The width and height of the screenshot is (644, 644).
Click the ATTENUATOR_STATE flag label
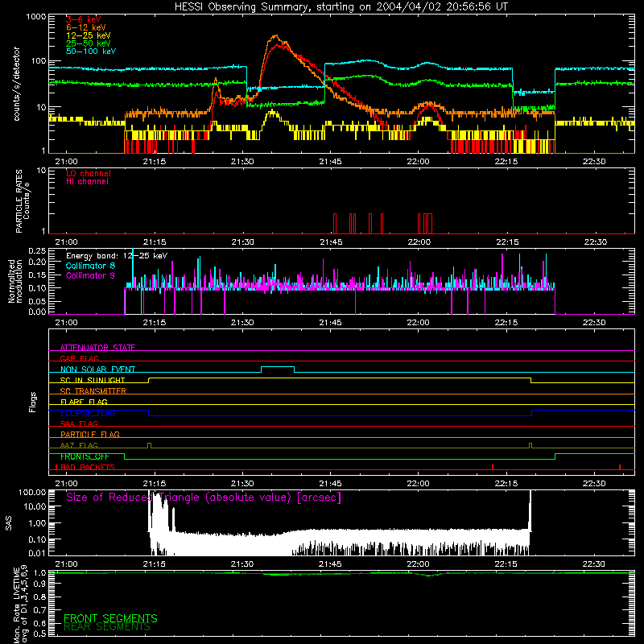(97, 348)
